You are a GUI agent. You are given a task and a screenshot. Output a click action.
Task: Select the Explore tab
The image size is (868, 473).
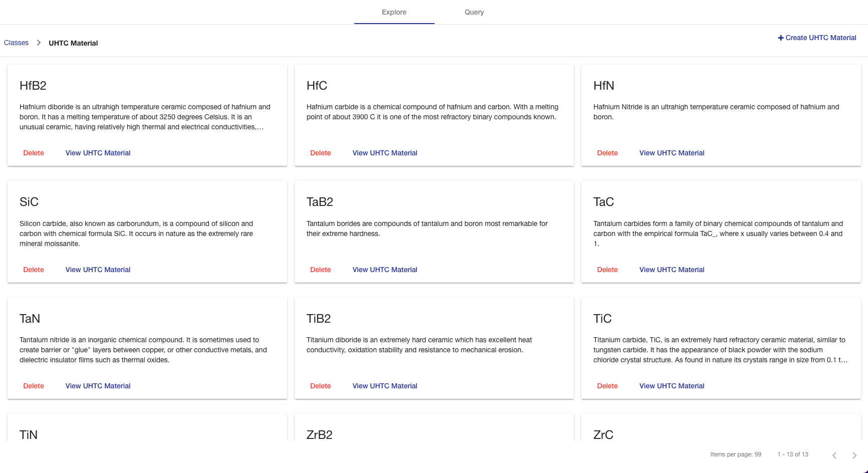(x=394, y=12)
